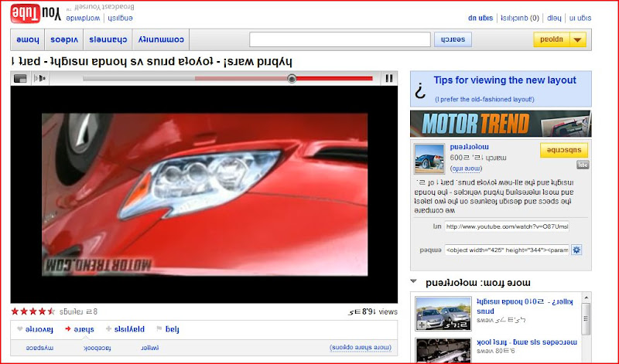The width and height of the screenshot is (619, 364).
Task: Click the yellow upload button
Action: point(552,39)
